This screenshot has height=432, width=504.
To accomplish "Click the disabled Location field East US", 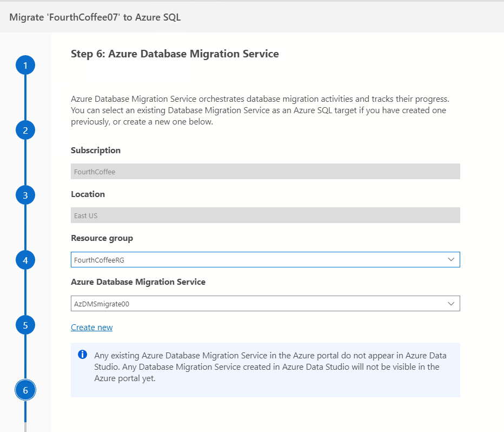I will point(265,215).
